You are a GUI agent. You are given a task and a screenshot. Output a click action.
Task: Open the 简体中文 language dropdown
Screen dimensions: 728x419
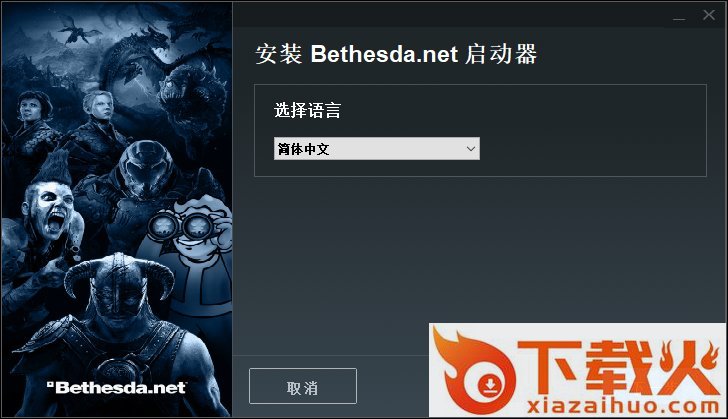(377, 149)
